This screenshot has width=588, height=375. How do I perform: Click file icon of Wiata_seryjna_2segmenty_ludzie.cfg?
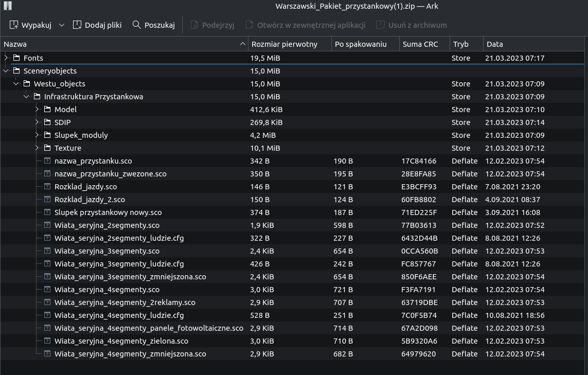(x=47, y=238)
